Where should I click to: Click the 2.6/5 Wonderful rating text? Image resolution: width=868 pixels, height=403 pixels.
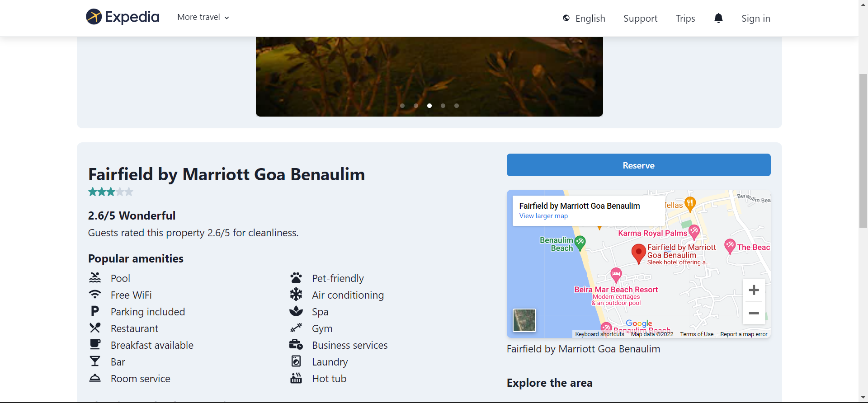pos(132,216)
